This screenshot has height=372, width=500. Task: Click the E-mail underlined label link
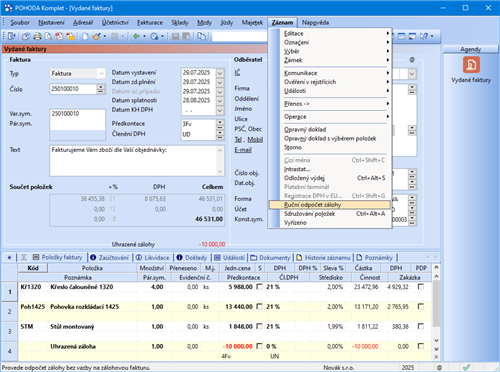point(243,150)
